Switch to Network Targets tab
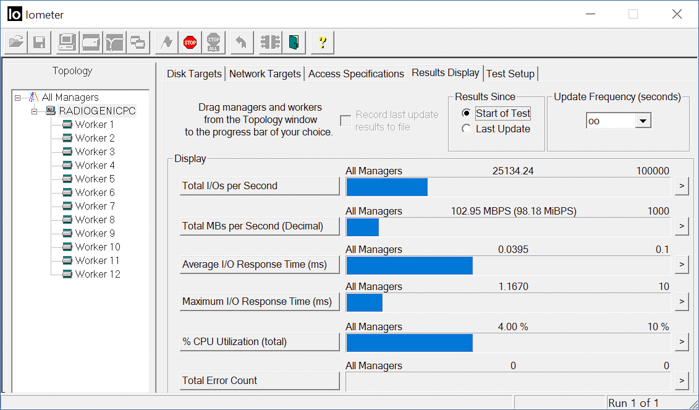This screenshot has width=699, height=410. [265, 74]
